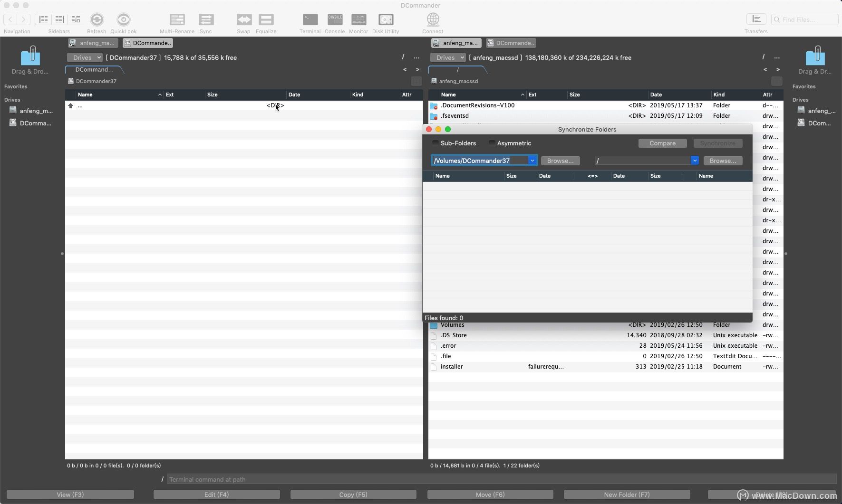842x504 pixels.
Task: Click the /Volumes/DCommander37 path field
Action: (480, 161)
